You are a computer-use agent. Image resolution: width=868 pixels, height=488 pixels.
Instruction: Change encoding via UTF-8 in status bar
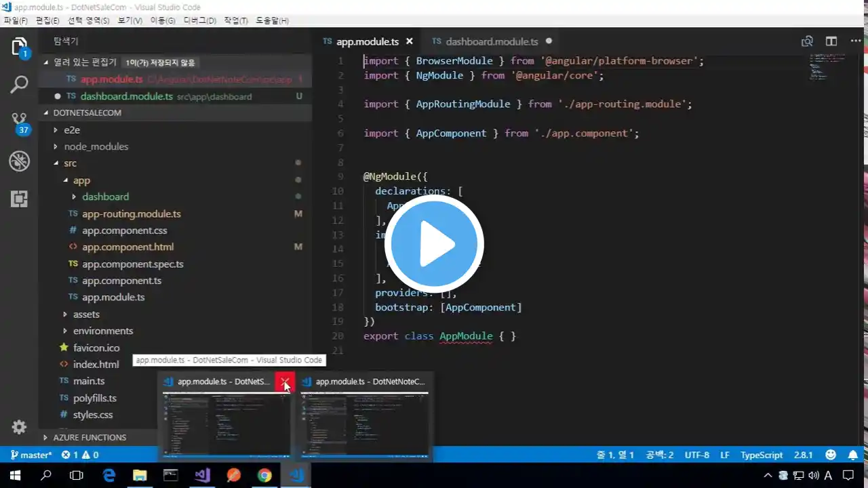coord(697,455)
